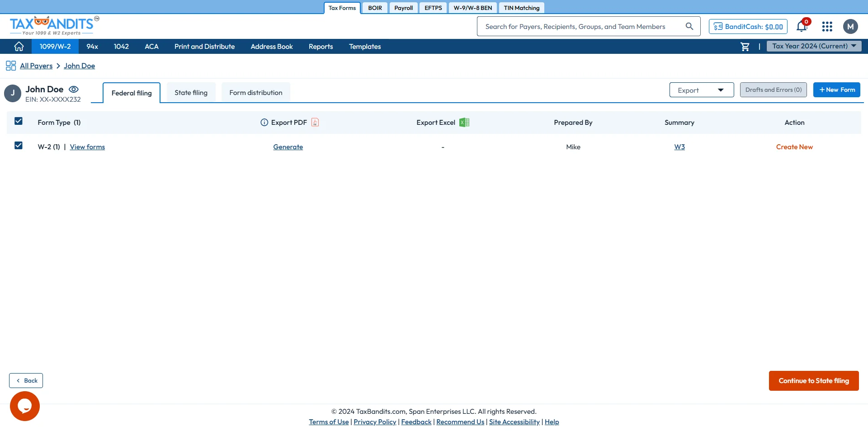
Task: Click the Prepared By value Mike
Action: pyautogui.click(x=573, y=147)
